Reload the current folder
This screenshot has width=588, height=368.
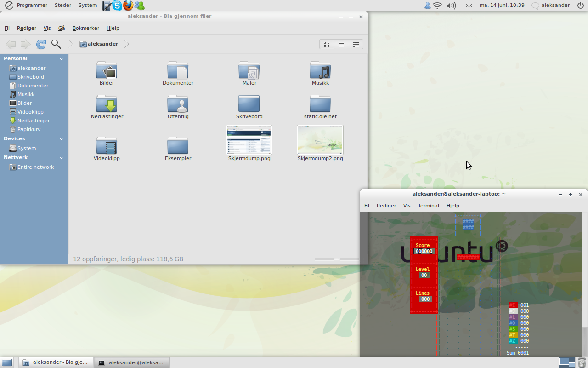(41, 44)
